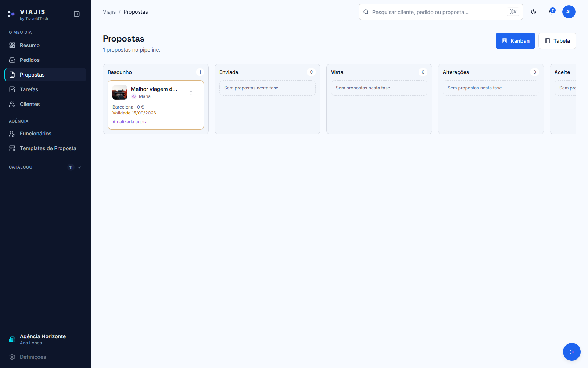Switch to Tabela view
Screen dimensions: 588x368
pos(557,41)
